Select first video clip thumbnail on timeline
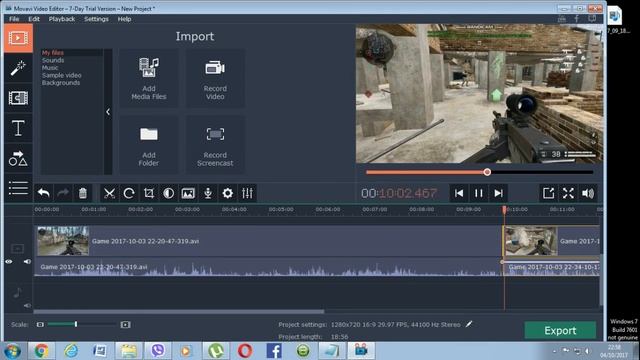The image size is (640, 360). pos(63,241)
